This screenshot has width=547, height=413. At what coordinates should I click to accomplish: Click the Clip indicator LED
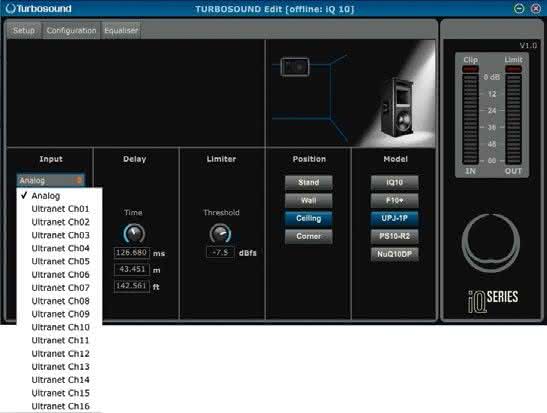pos(470,69)
